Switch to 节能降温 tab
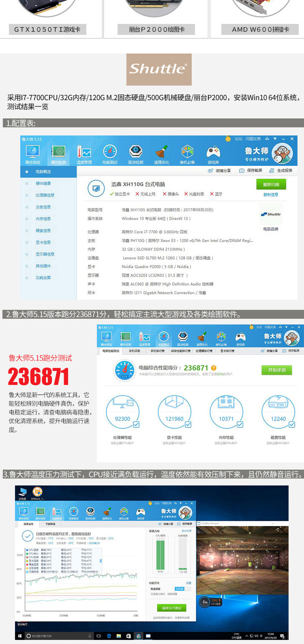Viewport: 304px width, 644px height. click(50, 524)
